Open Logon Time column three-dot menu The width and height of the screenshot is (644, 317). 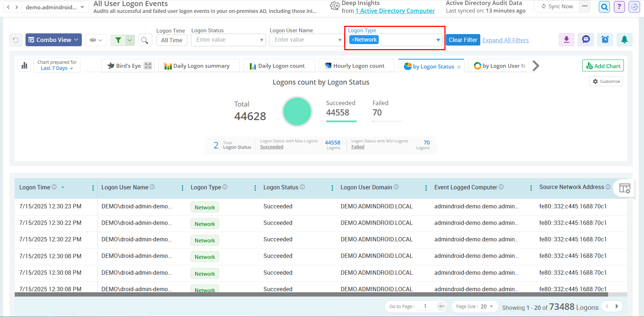point(93,188)
